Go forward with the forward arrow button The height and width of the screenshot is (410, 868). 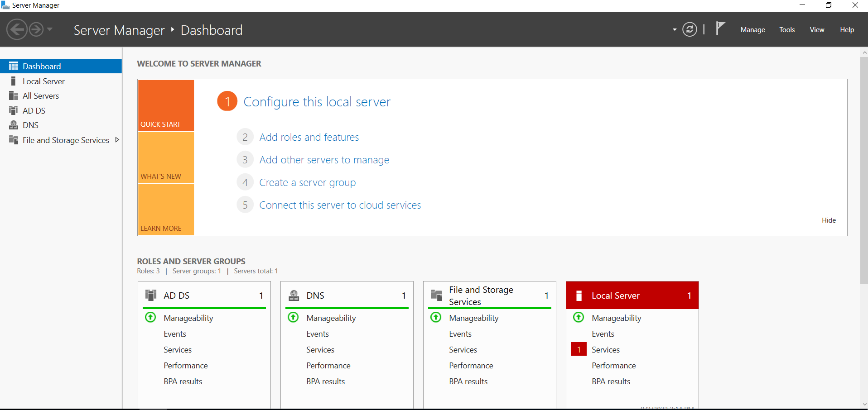tap(36, 30)
